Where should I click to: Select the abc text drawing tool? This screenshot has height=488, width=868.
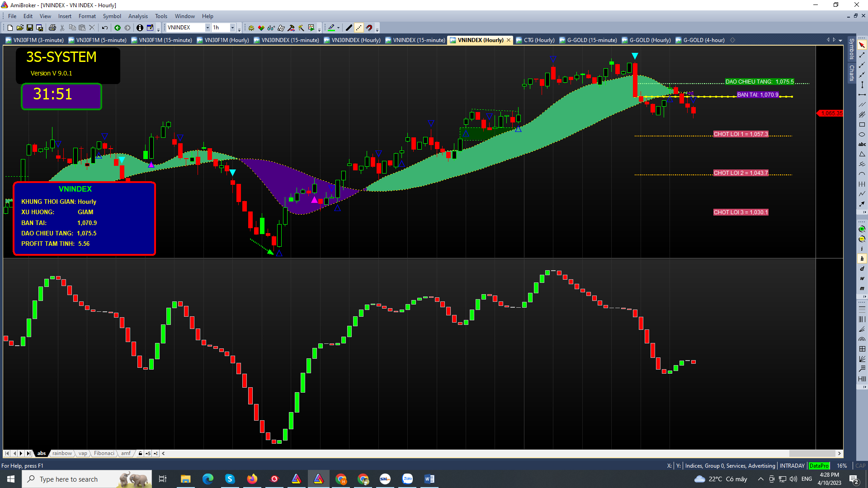coord(862,145)
